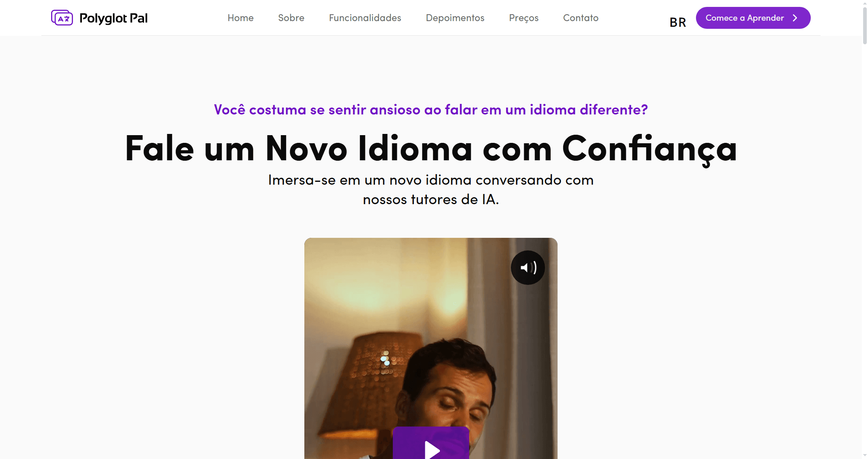The height and width of the screenshot is (459, 868).
Task: Navigate to the Depoimentos section
Action: tap(455, 18)
